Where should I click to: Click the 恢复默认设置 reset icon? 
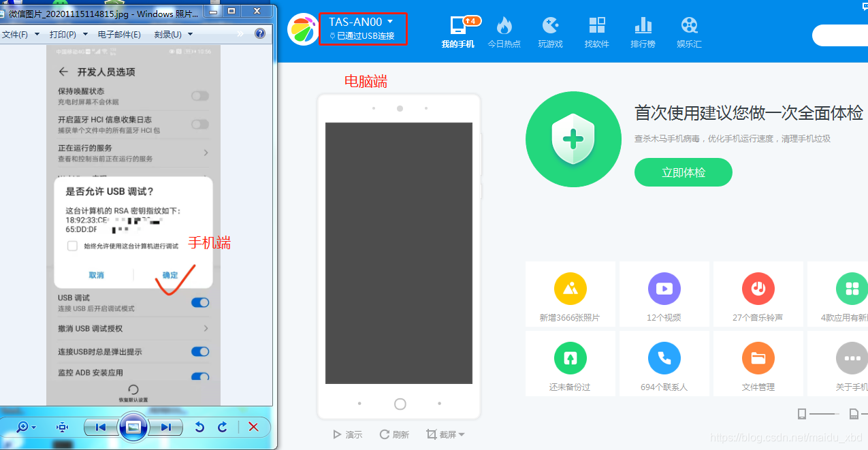pos(133,389)
